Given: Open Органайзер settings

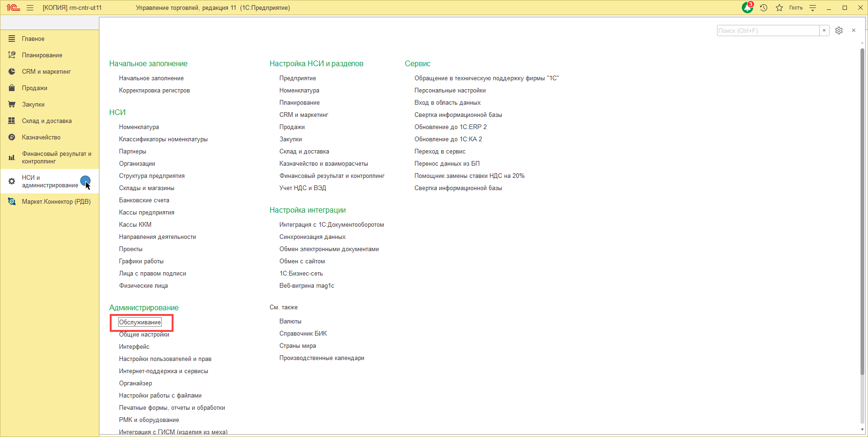Looking at the screenshot, I should (x=136, y=383).
